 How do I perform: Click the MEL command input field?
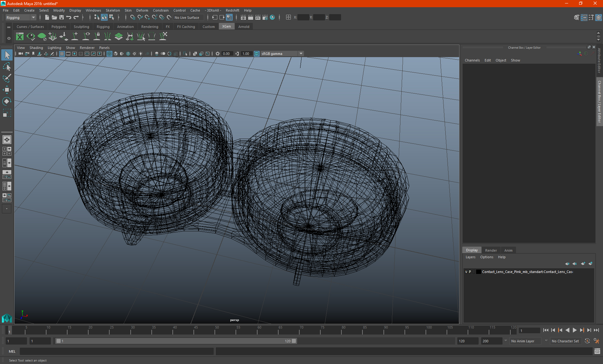[116, 351]
